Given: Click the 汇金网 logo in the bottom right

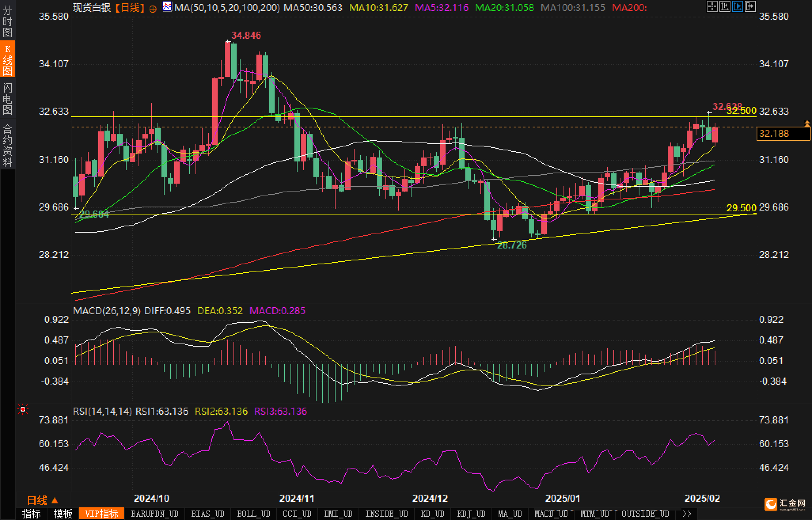Looking at the screenshot, I should click(785, 504).
